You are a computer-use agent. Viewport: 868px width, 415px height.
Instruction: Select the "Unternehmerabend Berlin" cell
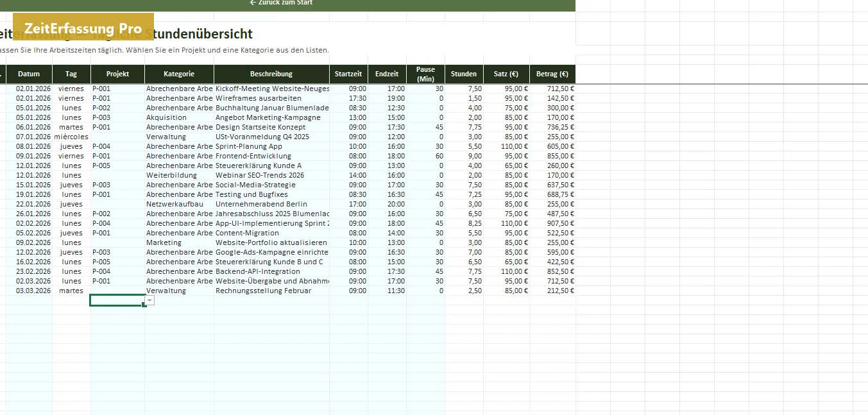271,204
